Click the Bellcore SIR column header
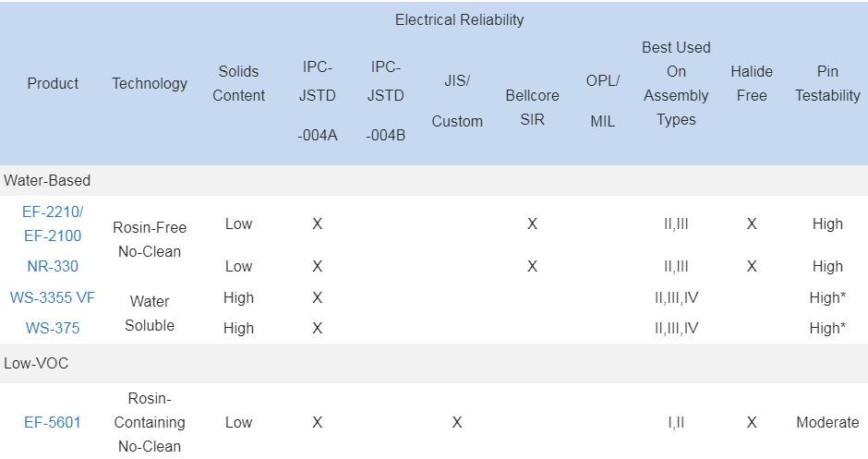This screenshot has width=868, height=459. pos(533,107)
